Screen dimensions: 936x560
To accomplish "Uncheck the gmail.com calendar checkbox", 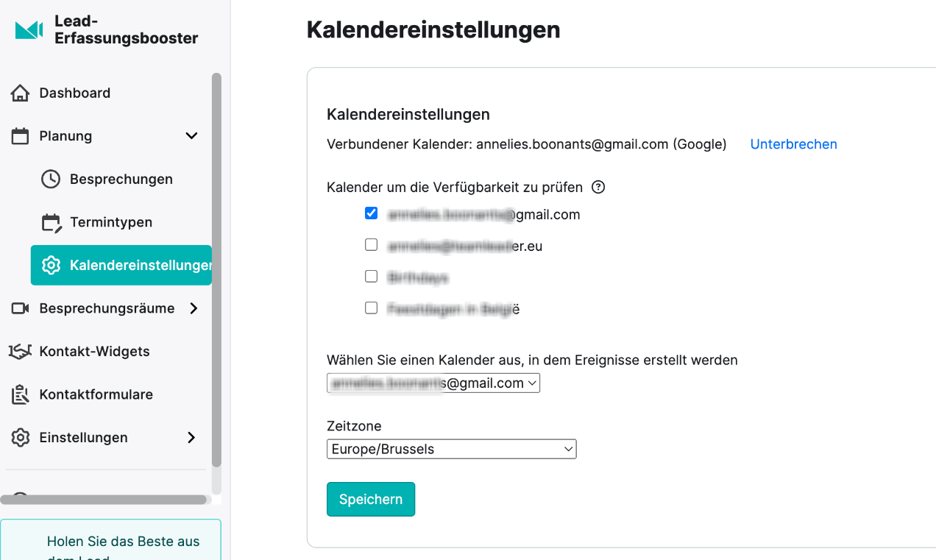I will click(371, 213).
